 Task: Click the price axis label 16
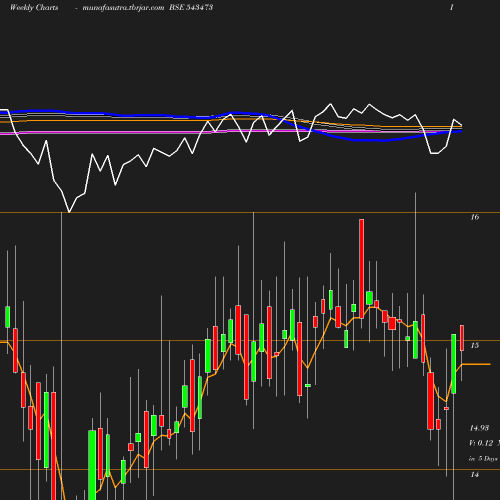[x=475, y=217]
